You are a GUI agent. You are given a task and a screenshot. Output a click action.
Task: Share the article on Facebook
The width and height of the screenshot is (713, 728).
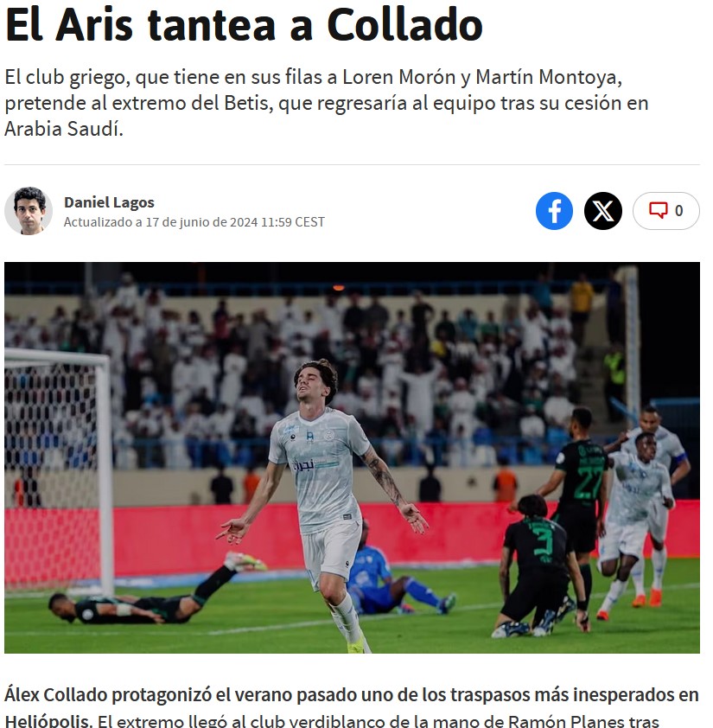pos(554,211)
